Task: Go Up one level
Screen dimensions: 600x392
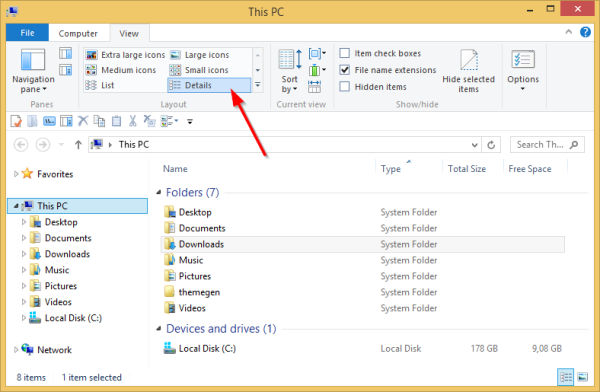Action: tap(78, 145)
